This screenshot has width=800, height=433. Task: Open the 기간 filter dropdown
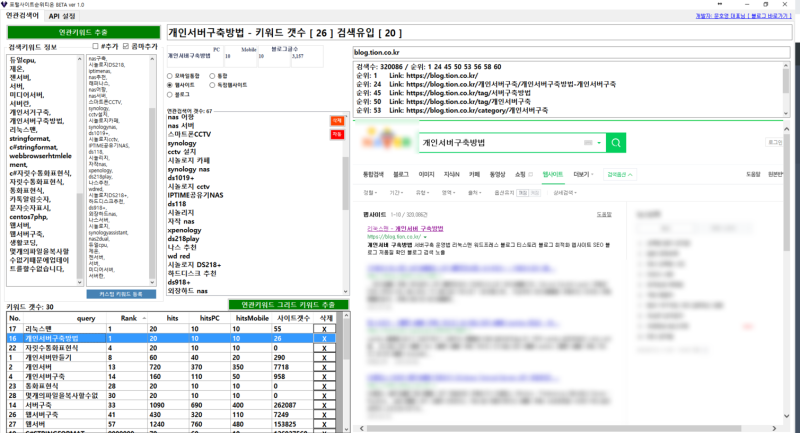pos(396,193)
